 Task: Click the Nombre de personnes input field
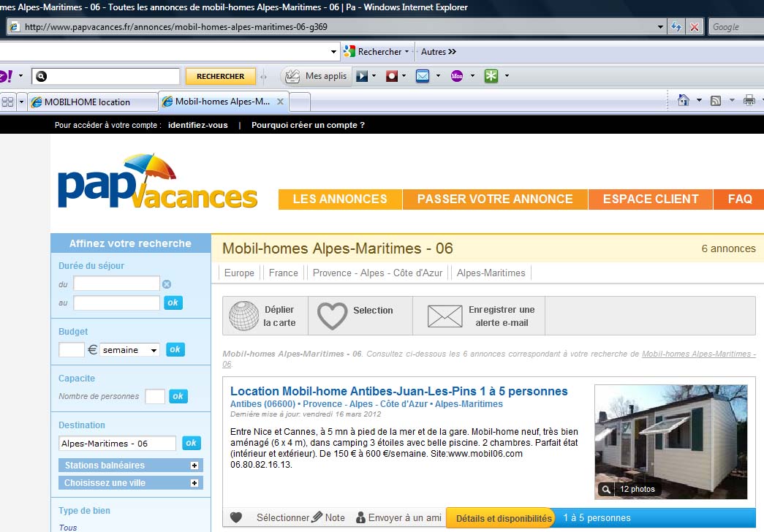(x=155, y=396)
